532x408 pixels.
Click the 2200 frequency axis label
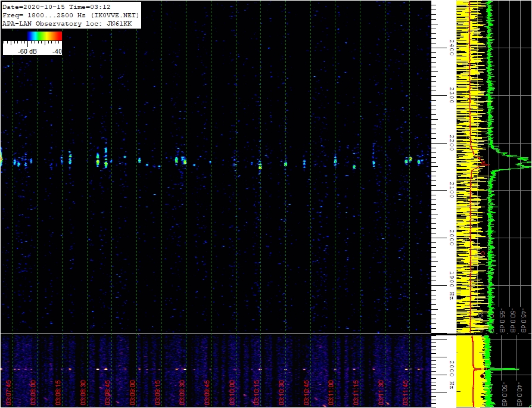click(x=451, y=143)
